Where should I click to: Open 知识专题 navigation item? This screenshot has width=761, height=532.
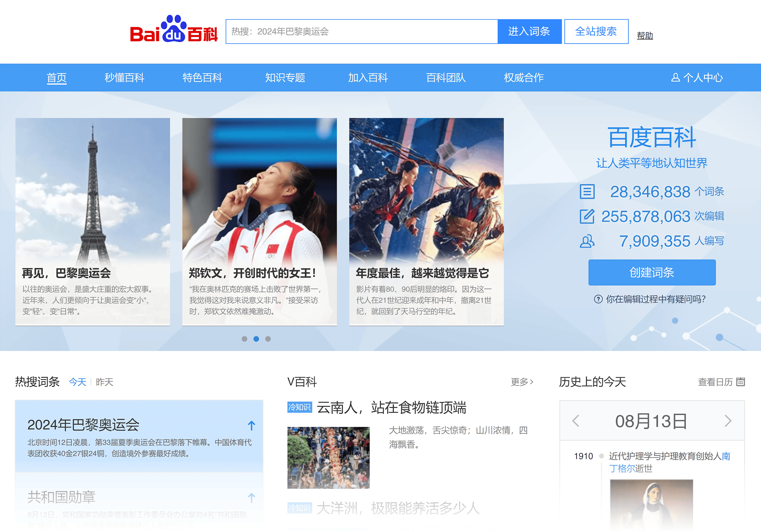[285, 78]
